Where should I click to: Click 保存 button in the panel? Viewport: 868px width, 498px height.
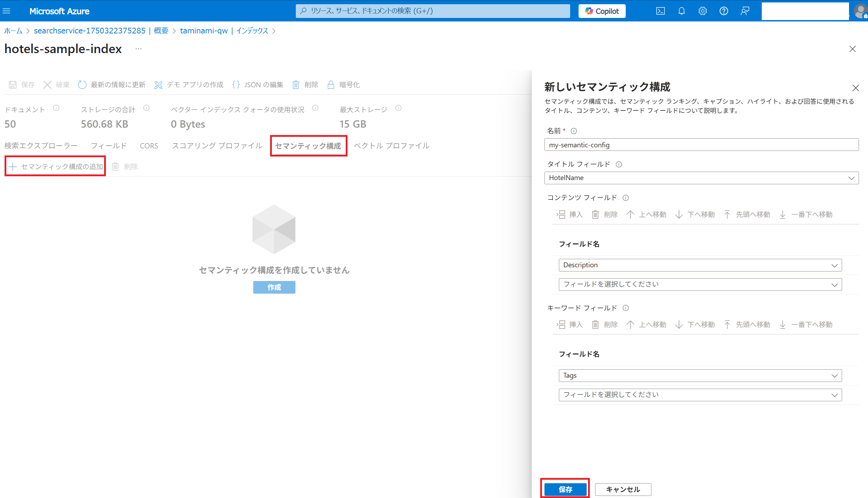[565, 489]
